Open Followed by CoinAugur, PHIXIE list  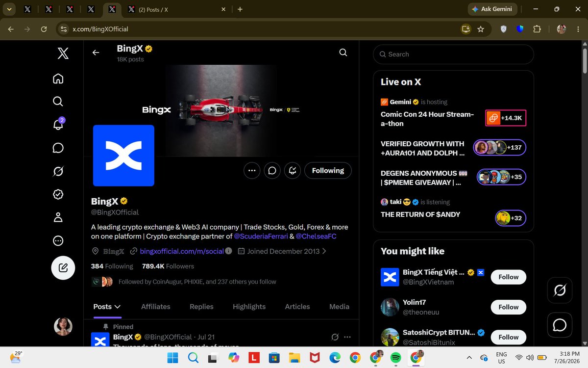[197, 282]
